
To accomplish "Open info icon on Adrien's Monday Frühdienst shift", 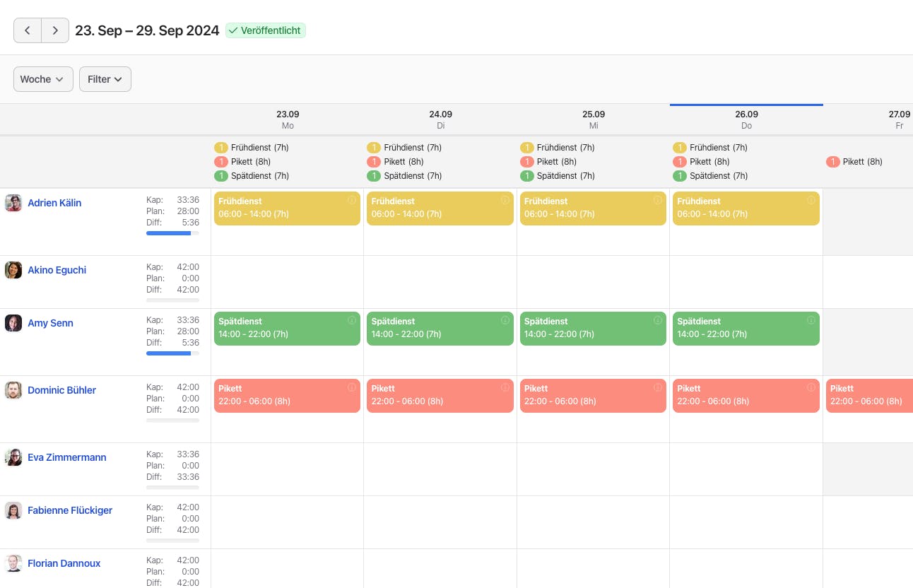I will pos(352,201).
